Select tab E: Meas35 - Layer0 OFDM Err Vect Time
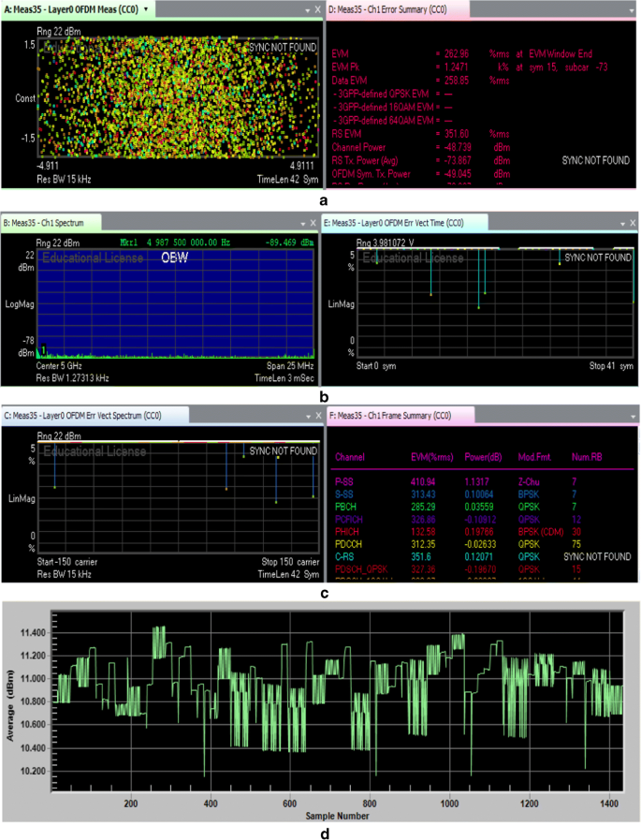This screenshot has height=840, width=641. pyautogui.click(x=404, y=222)
